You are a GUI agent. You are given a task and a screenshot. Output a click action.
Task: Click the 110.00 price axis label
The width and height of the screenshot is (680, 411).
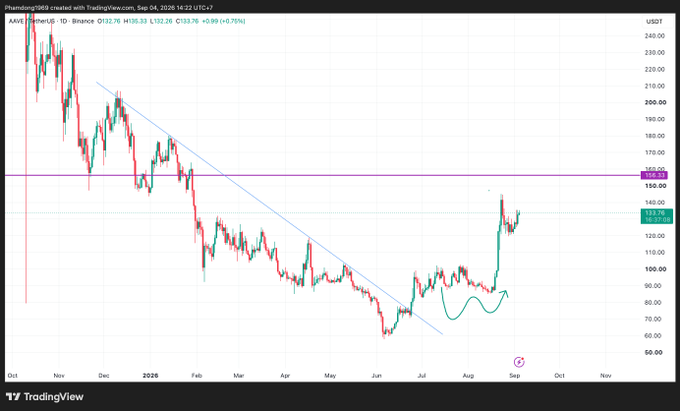655,252
